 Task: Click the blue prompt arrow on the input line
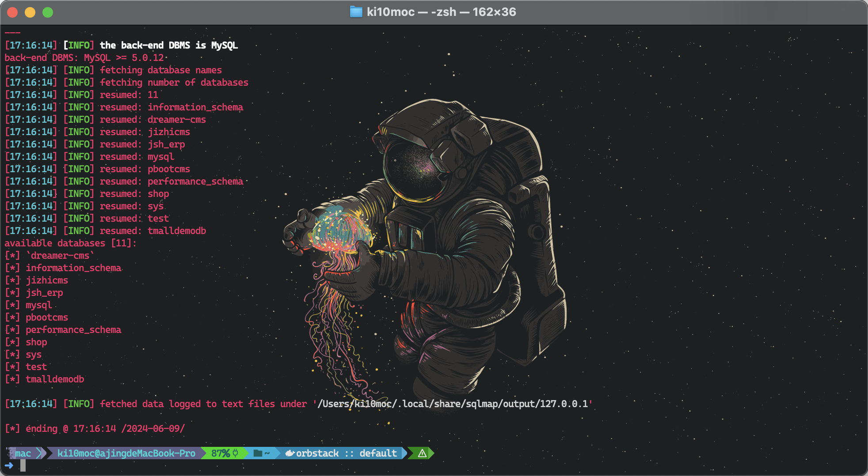(x=9, y=465)
